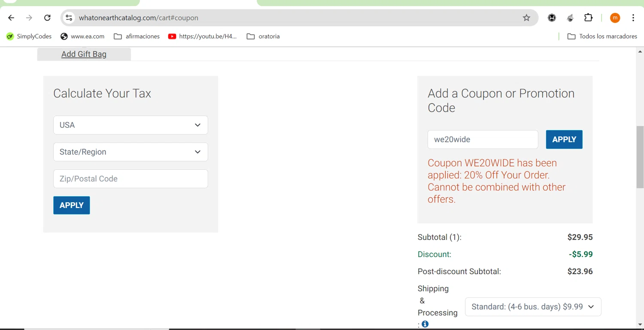This screenshot has width=644, height=330.
Task: Click the Shipping & Processing info icon
Action: pos(425,324)
